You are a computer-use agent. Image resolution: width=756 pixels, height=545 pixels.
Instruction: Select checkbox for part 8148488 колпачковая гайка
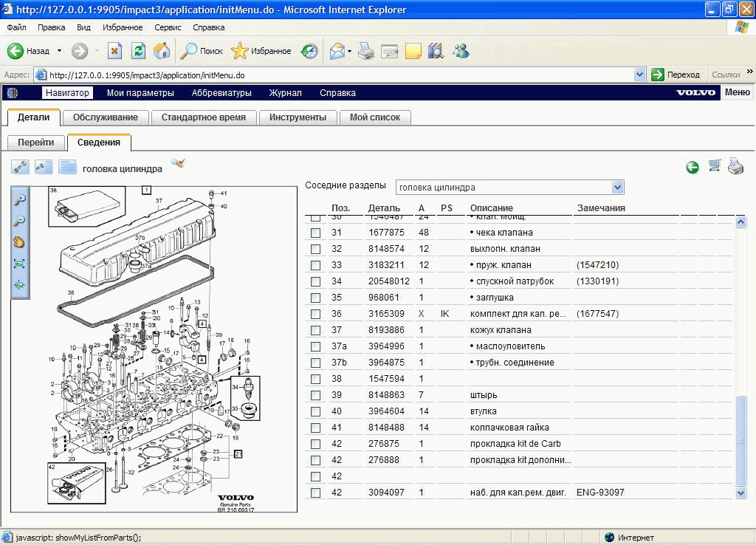(315, 428)
